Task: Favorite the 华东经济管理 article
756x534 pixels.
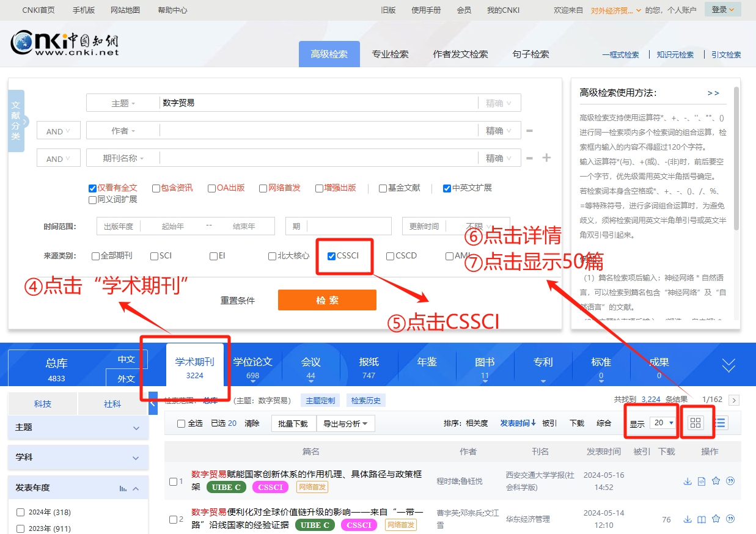Action: [716, 519]
